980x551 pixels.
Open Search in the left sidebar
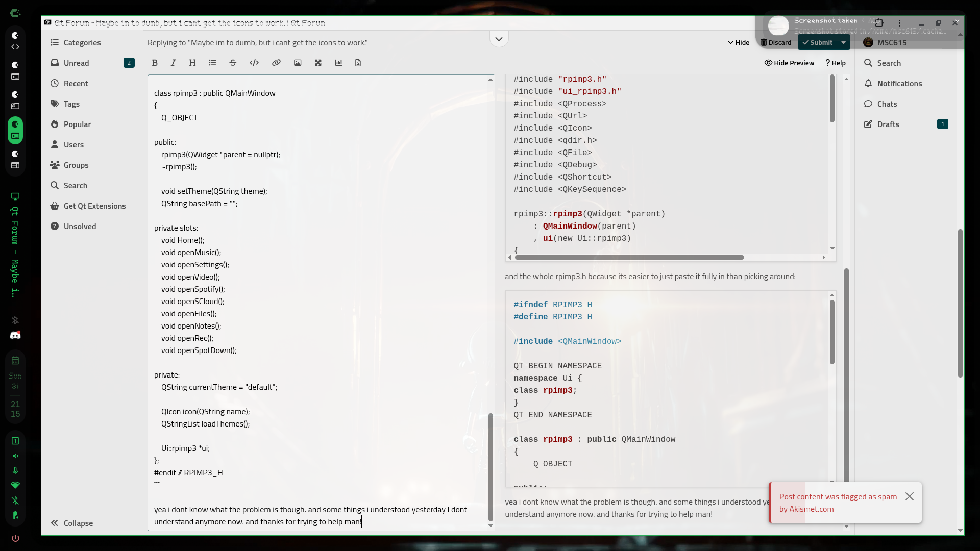[76, 185]
